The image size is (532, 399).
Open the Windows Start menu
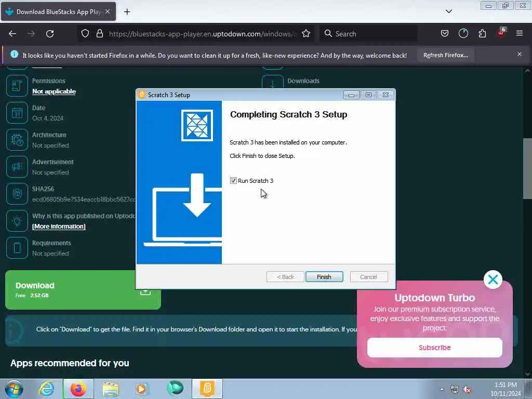coord(14,389)
